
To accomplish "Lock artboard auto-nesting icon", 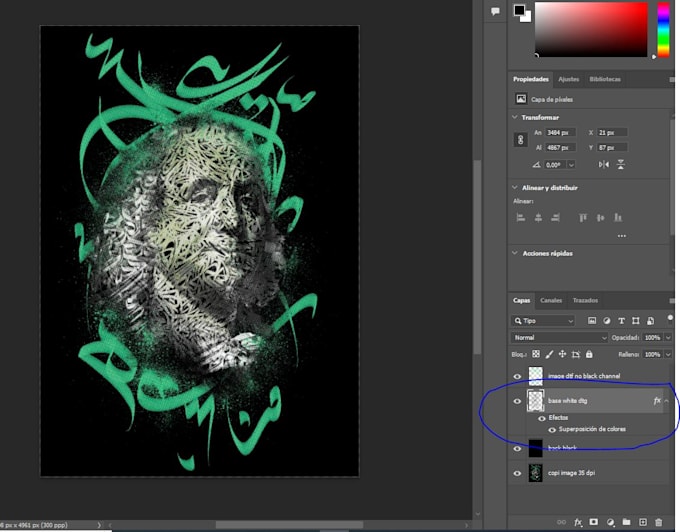I will click(x=575, y=354).
